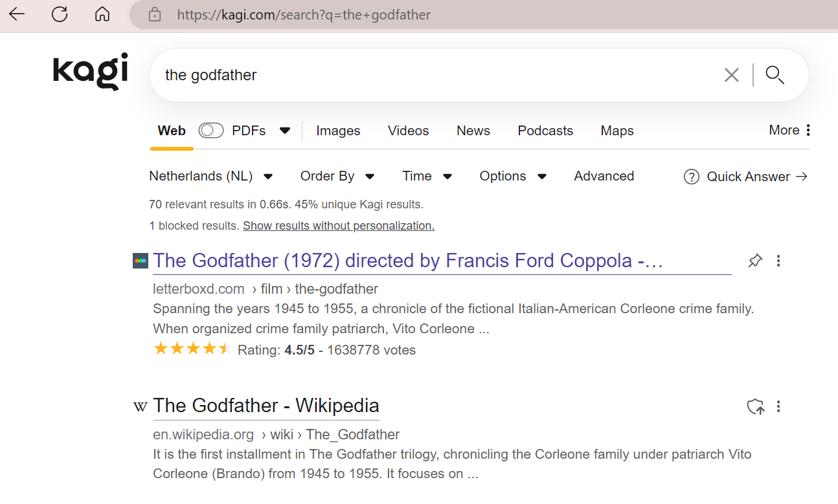Toggle the PDFs switch
This screenshot has width=838, height=504.
click(210, 131)
